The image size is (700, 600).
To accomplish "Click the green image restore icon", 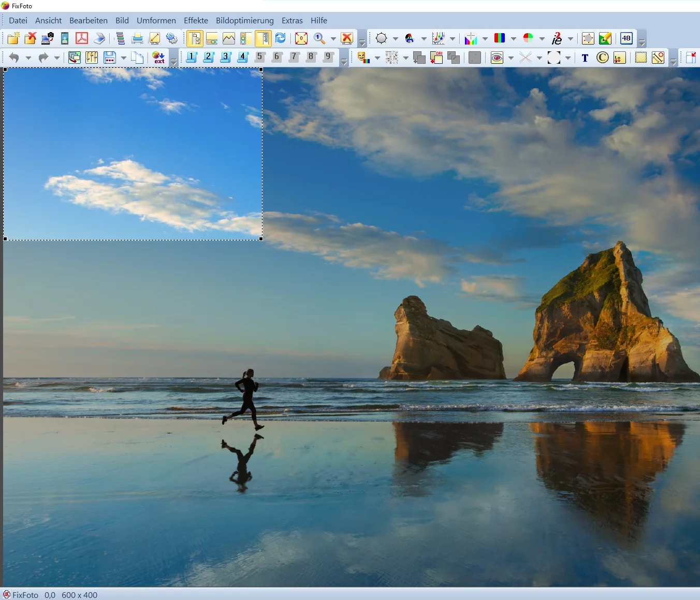I will pyautogui.click(x=75, y=58).
